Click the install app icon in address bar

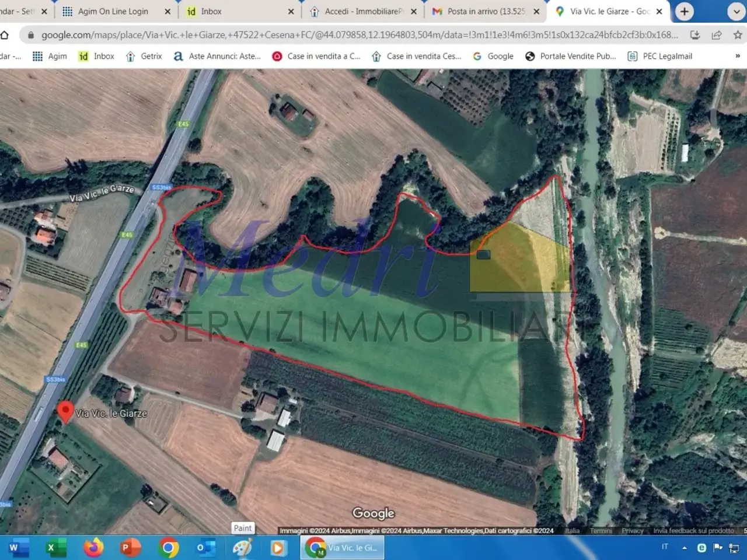(x=695, y=35)
